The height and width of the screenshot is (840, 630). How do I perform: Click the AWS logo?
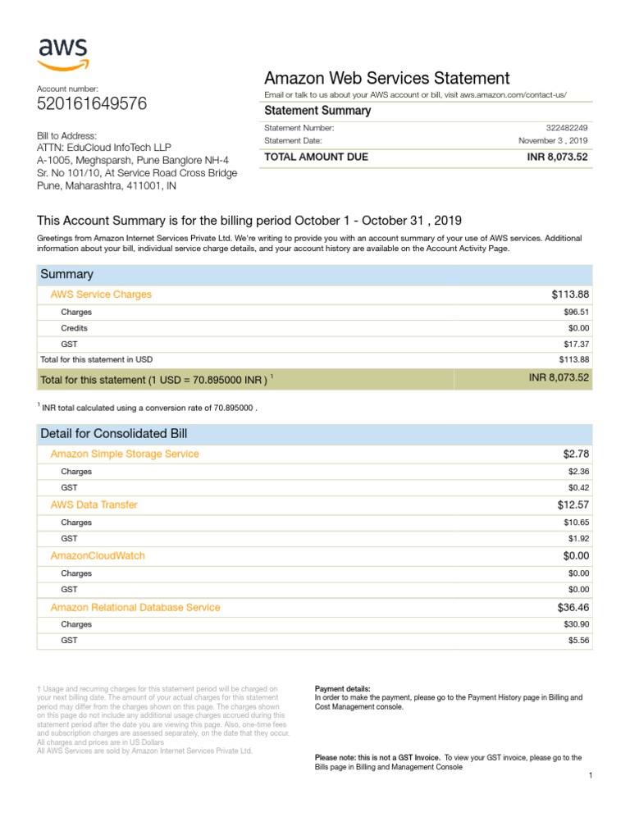[62, 52]
